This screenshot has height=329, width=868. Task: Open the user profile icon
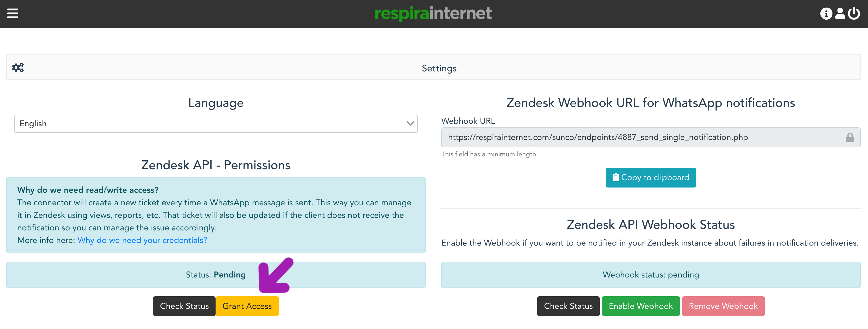[840, 14]
